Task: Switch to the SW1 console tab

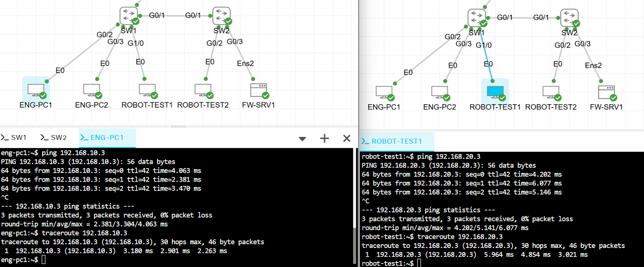Action: [14, 137]
